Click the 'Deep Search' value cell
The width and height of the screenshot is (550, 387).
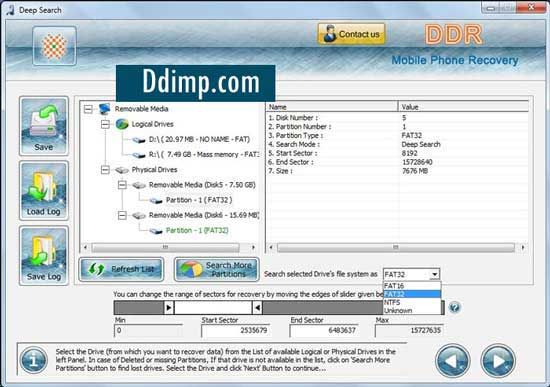tap(421, 144)
